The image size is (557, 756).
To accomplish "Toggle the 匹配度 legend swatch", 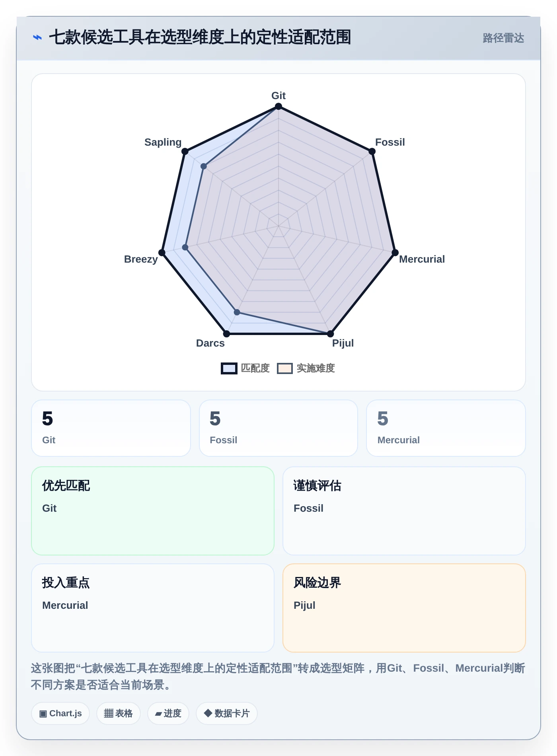I will coord(229,368).
